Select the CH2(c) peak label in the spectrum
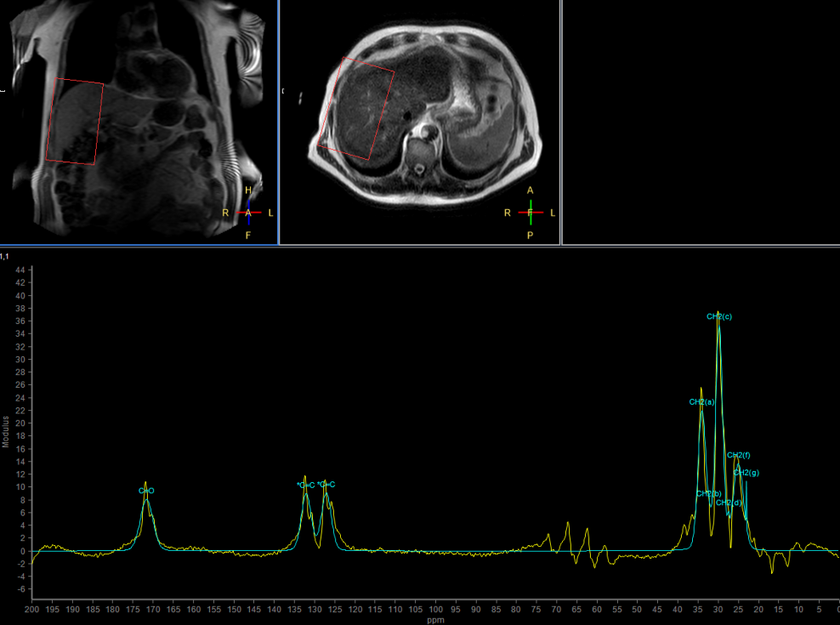The image size is (840, 625). click(718, 315)
